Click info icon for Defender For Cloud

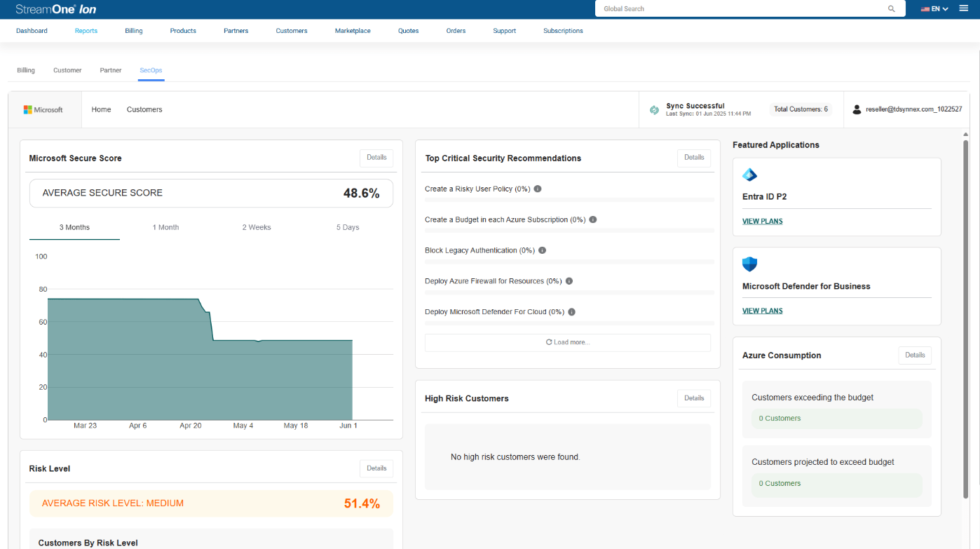[571, 312]
